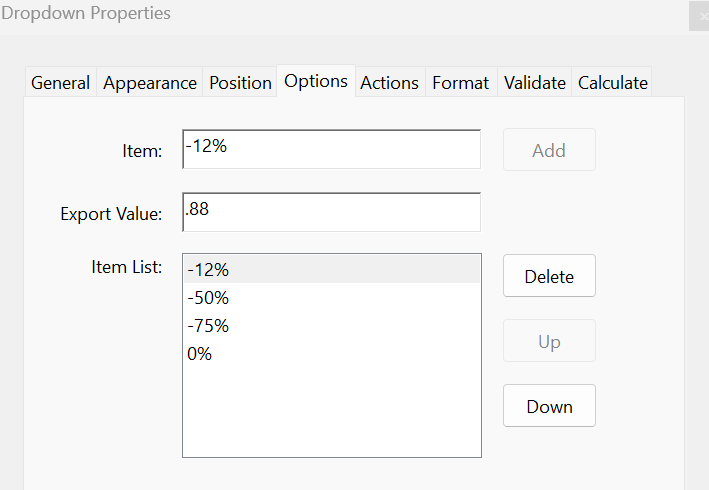Open the Actions tab

point(390,83)
